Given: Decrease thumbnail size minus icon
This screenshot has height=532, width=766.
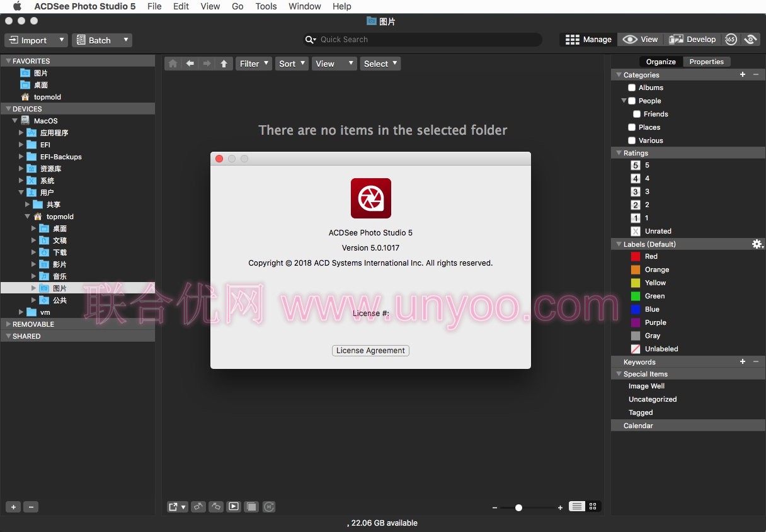Looking at the screenshot, I should pyautogui.click(x=495, y=507).
